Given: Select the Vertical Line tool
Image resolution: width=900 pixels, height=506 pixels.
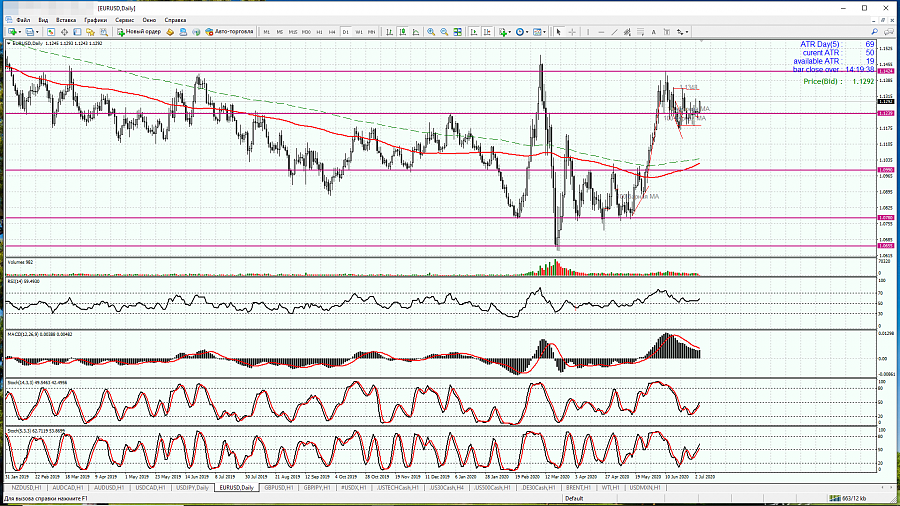Looking at the screenshot, I should (588, 32).
